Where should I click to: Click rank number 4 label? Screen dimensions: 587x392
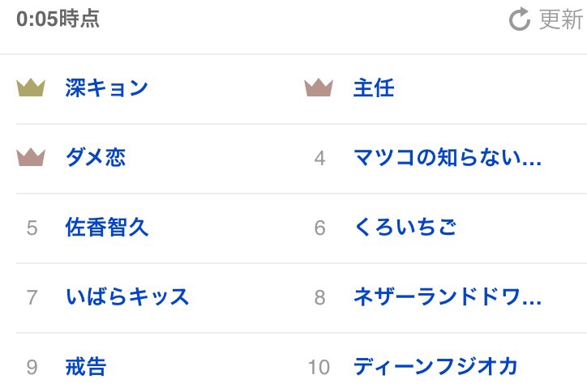pyautogui.click(x=319, y=158)
